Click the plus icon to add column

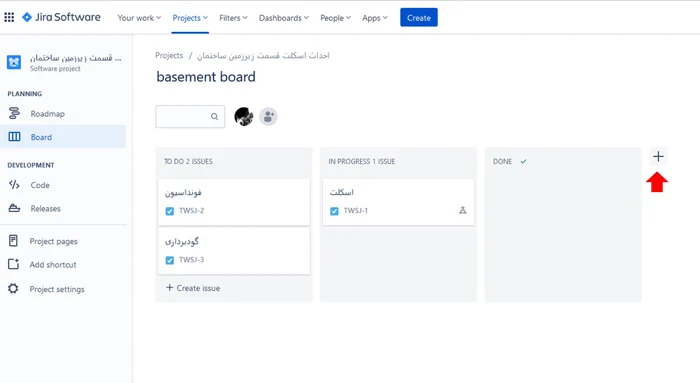[658, 157]
